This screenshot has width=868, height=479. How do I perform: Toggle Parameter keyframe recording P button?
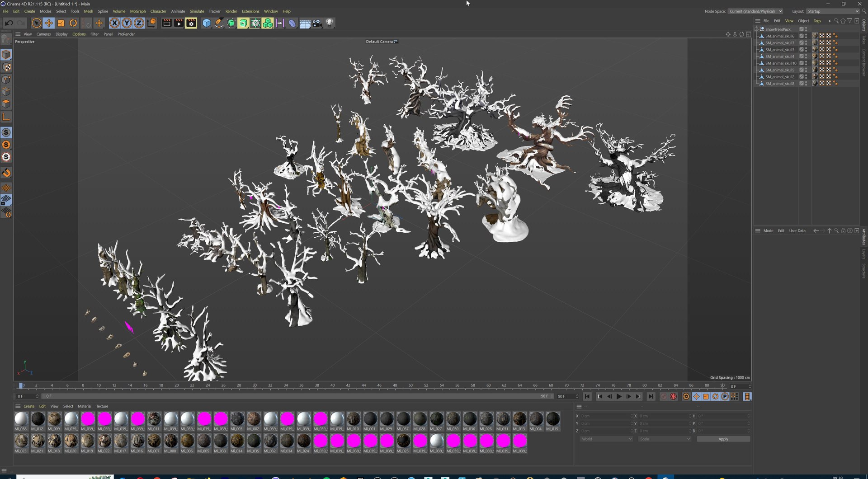pyautogui.click(x=725, y=396)
